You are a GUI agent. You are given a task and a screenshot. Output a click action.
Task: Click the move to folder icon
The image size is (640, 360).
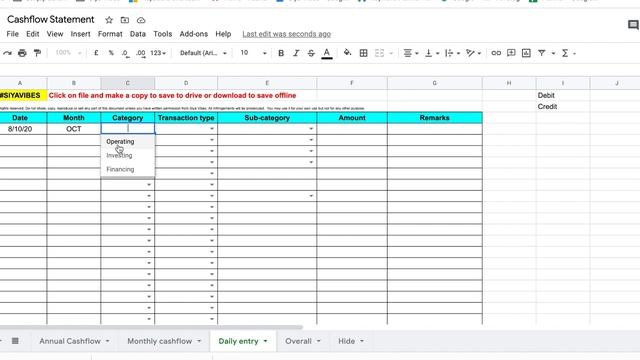(x=125, y=20)
